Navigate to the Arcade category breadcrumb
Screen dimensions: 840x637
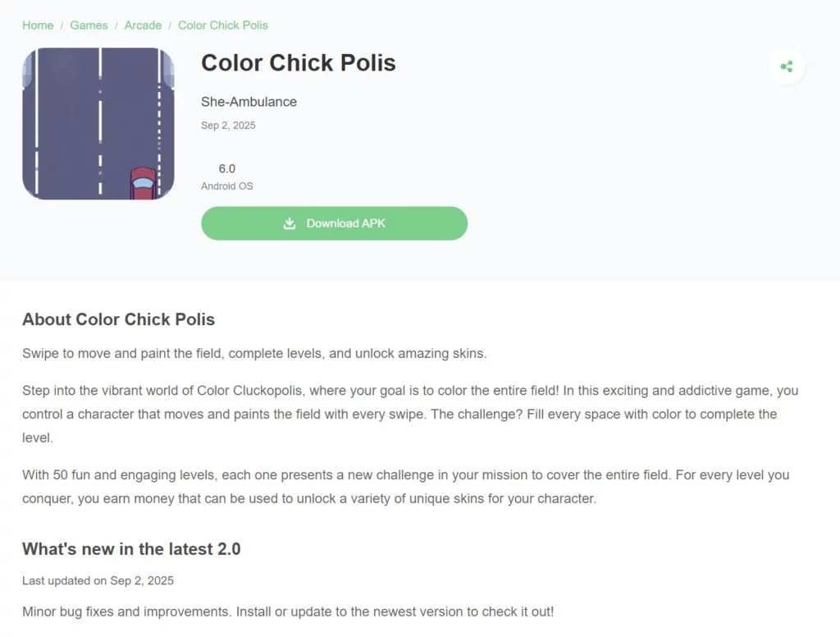click(x=143, y=25)
